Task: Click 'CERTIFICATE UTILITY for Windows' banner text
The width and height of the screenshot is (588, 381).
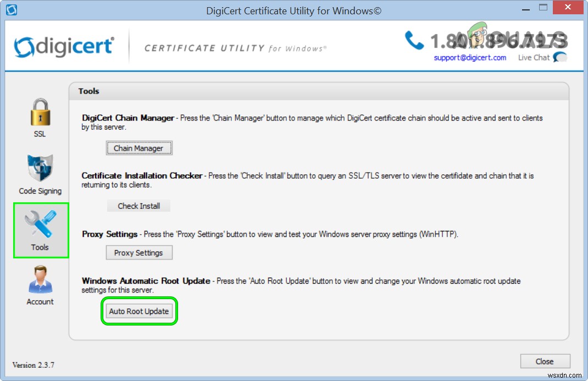Action: click(236, 48)
